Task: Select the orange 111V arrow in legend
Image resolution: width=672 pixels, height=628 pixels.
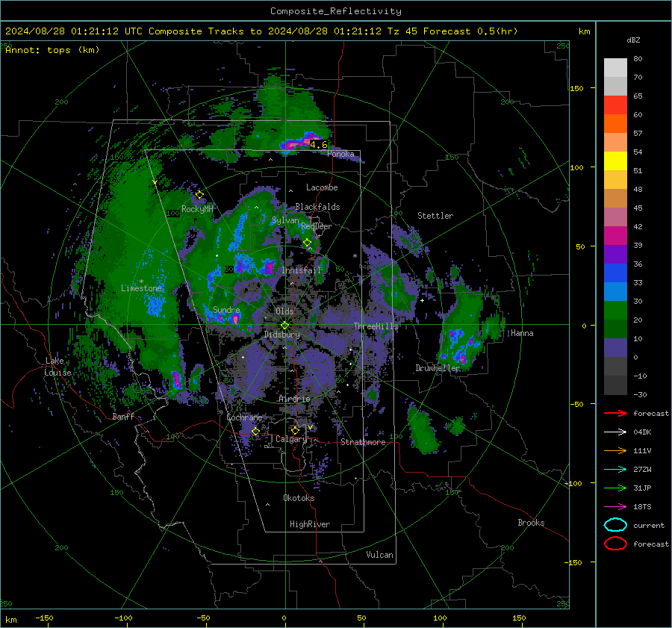Action: 615,450
